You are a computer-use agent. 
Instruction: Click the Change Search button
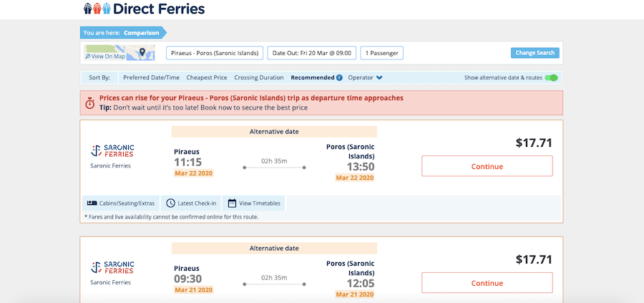tap(535, 52)
